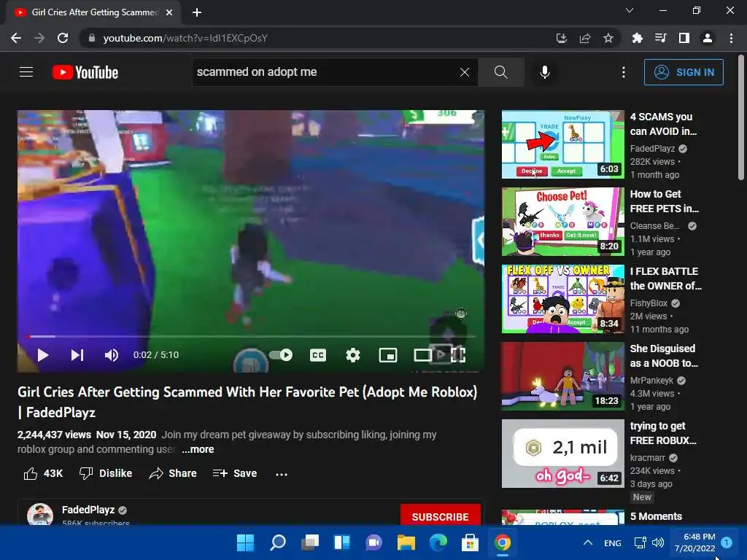
Task: Click the SIGN IN button
Action: (684, 72)
